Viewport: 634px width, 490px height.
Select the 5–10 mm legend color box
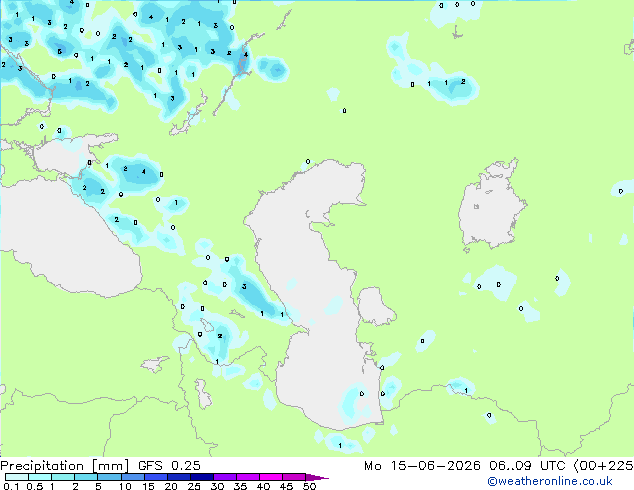coord(109,477)
